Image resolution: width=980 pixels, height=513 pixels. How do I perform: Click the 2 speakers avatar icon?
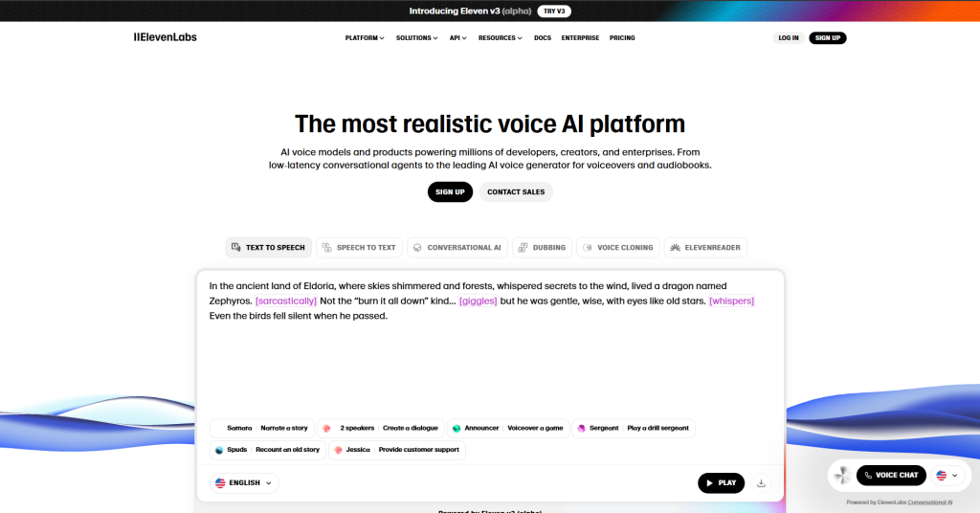(327, 429)
